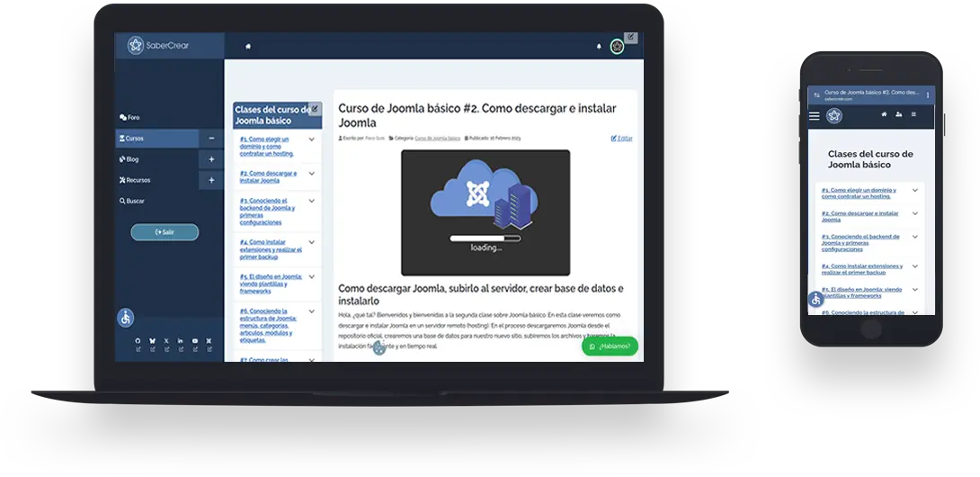Open lesson #4 Como instalar extensiones on laptop
This screenshot has width=980, height=477.
coord(271,249)
